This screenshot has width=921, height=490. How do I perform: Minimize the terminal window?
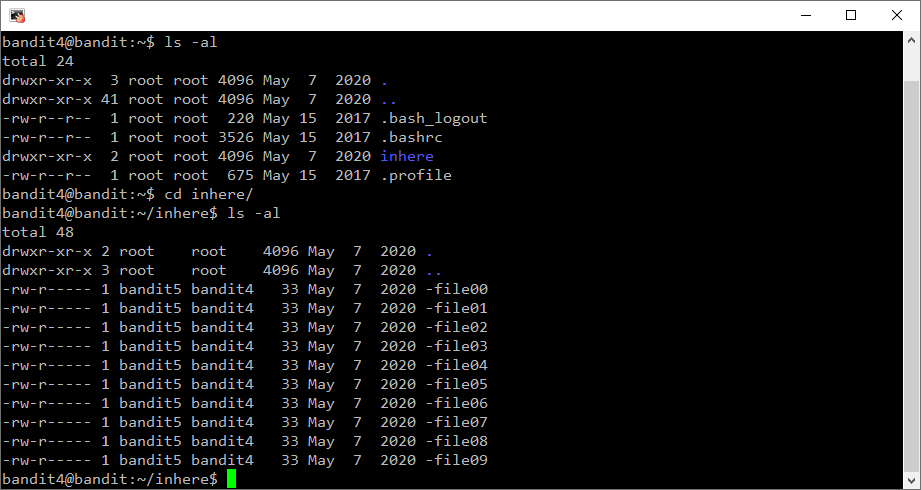coord(806,15)
